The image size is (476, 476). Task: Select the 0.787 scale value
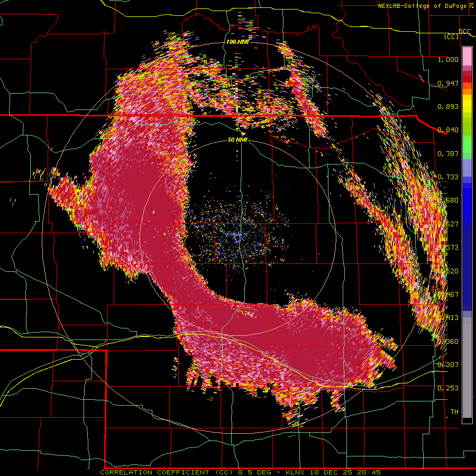(448, 153)
